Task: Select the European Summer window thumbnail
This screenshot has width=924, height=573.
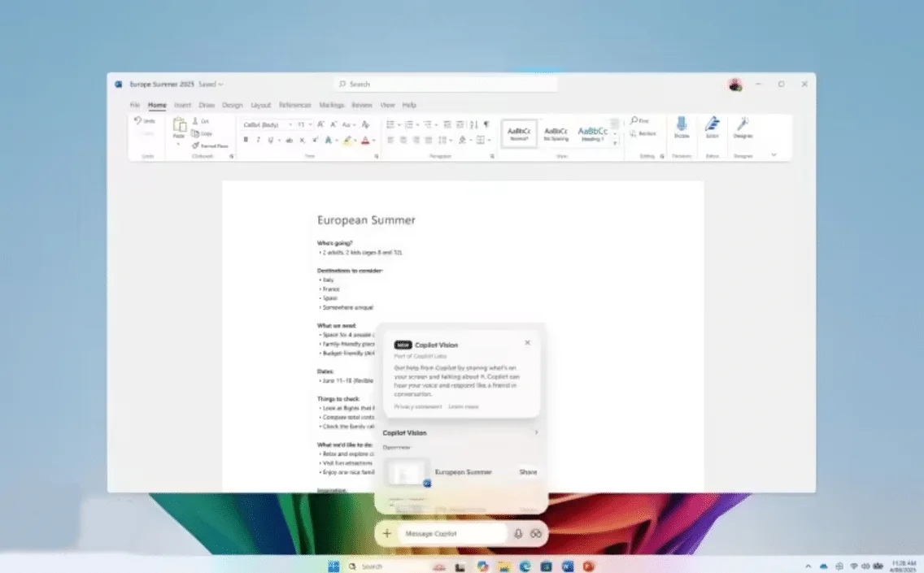Action: coord(408,472)
